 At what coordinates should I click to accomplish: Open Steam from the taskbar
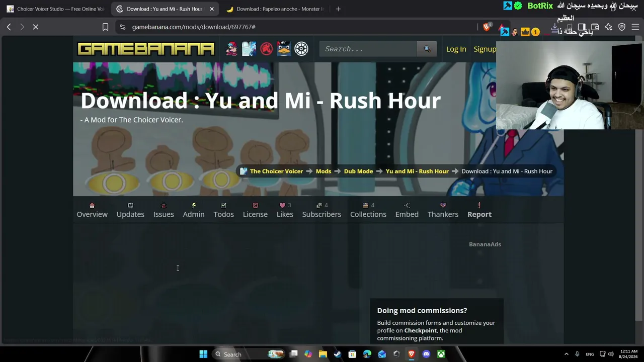(x=338, y=354)
